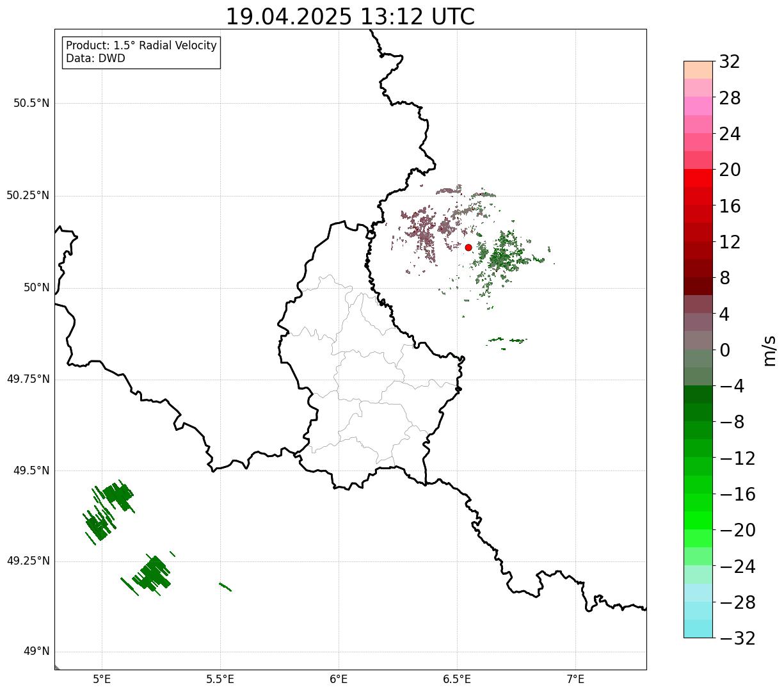Click the 49°N latitude tick label
Screen dimensions: 784x692
pyautogui.click(x=36, y=652)
